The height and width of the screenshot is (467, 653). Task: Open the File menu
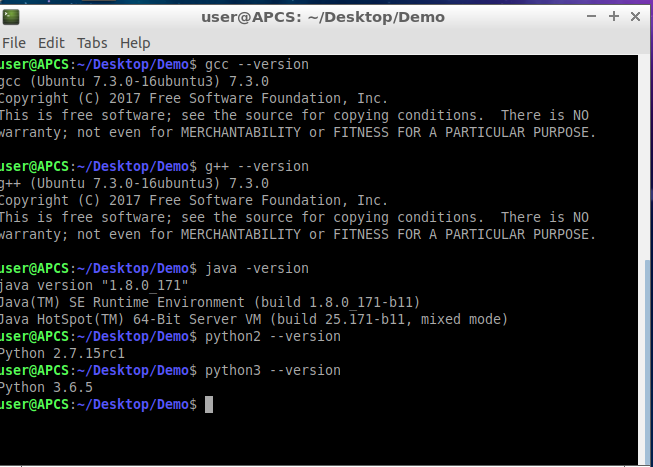14,43
